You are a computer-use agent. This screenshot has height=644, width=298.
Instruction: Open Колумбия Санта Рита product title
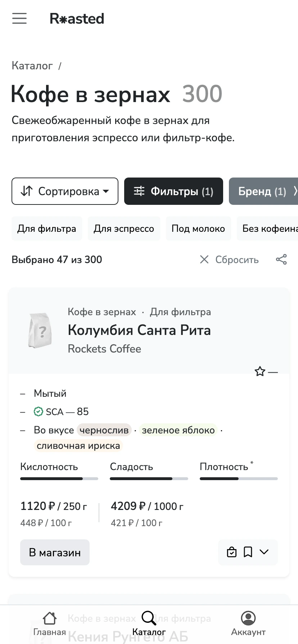(x=139, y=330)
